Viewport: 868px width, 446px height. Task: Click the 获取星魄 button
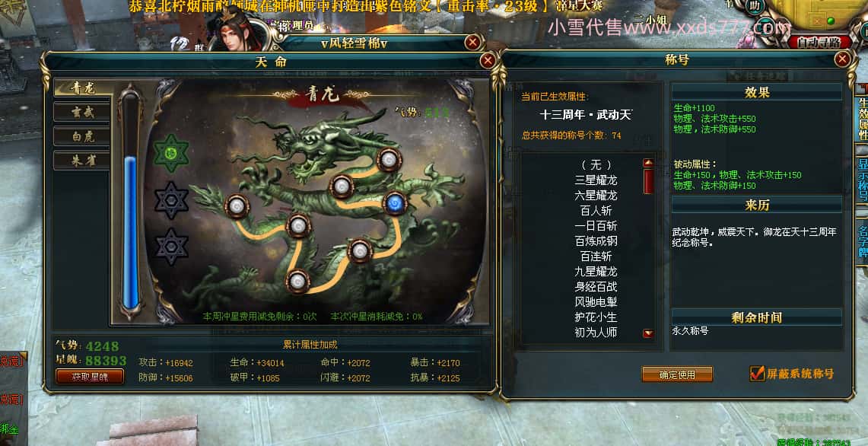[90, 377]
